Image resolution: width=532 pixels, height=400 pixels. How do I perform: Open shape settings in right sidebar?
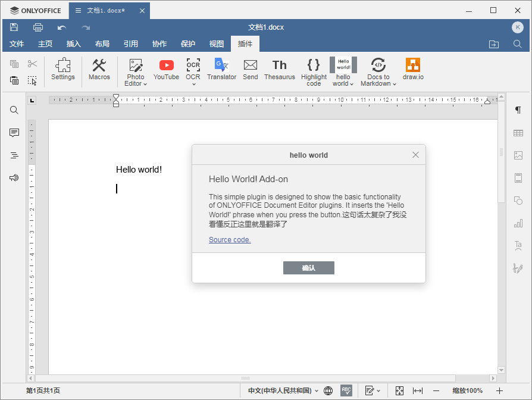518,201
